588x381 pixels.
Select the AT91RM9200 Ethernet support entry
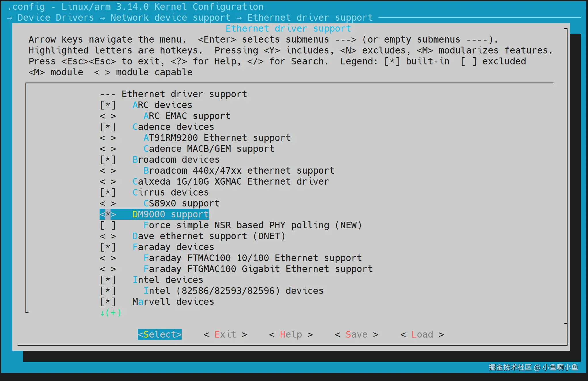tap(217, 138)
